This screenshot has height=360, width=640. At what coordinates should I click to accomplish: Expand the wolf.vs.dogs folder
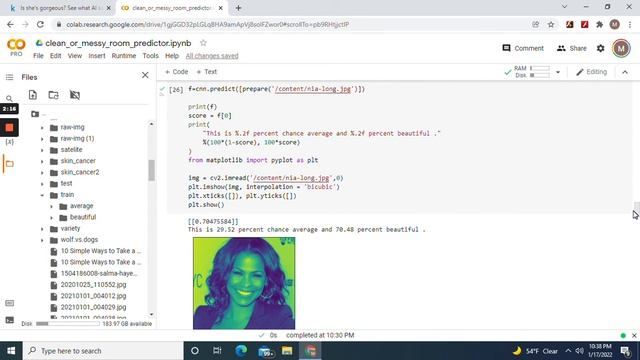(42, 240)
